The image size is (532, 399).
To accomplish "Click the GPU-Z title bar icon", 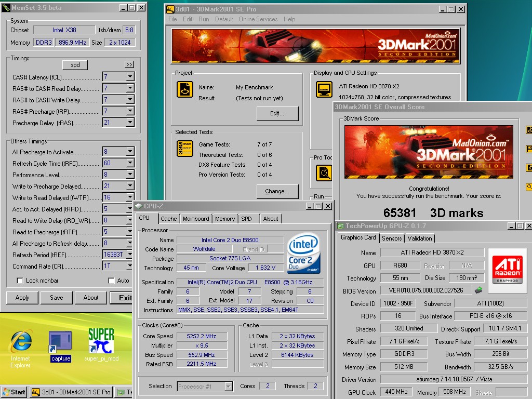I will tap(340, 226).
